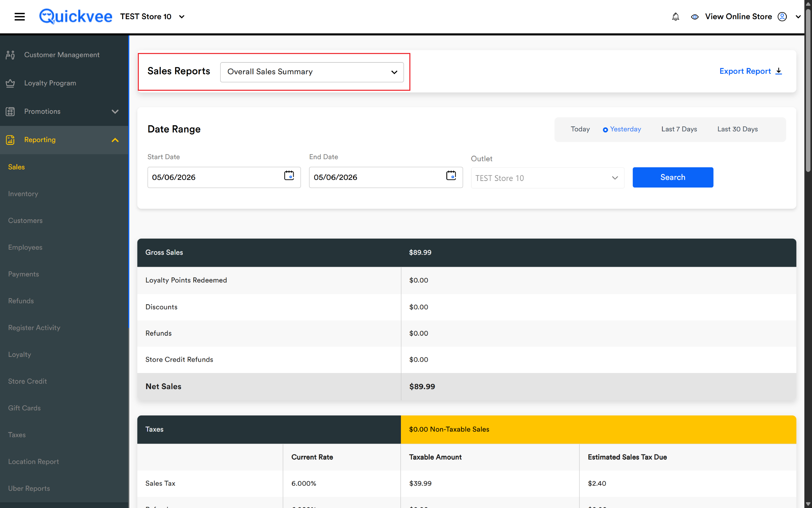Go to Register Activity reports

34,328
